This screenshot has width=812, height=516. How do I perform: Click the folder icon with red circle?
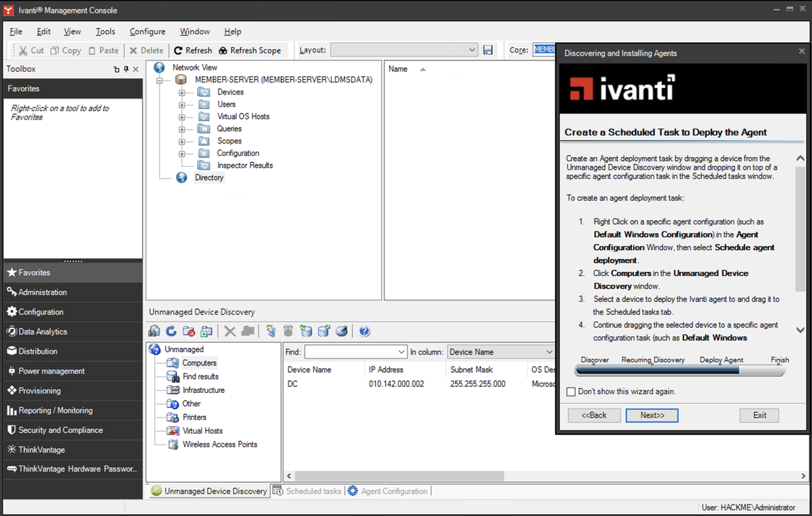(189, 331)
